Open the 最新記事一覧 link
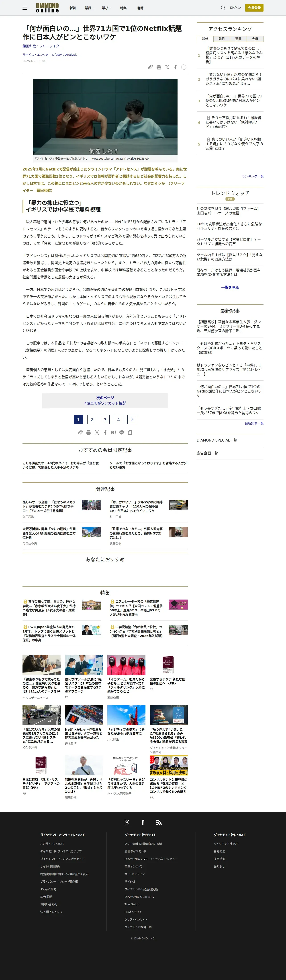This screenshot has width=286, height=980. click(x=254, y=423)
